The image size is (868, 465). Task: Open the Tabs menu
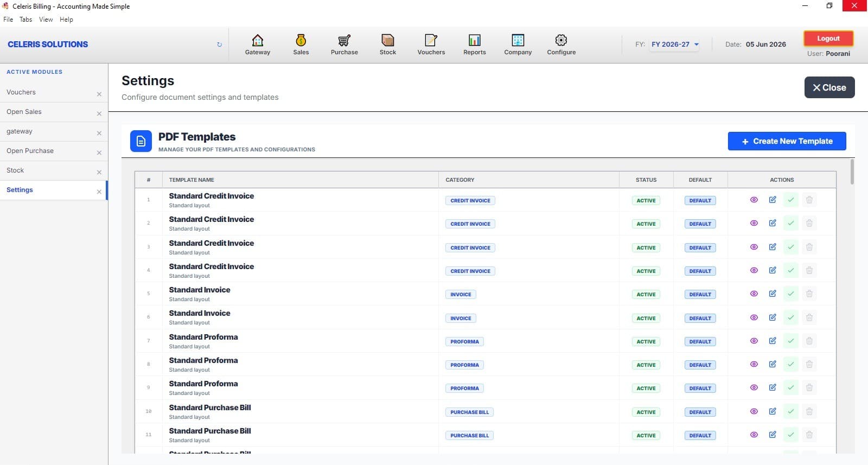coord(26,20)
